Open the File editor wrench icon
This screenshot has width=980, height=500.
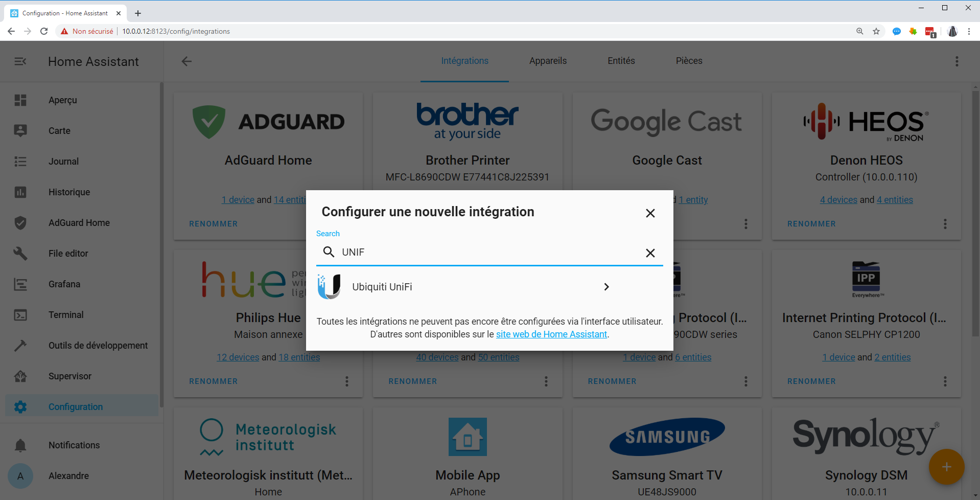click(x=20, y=254)
